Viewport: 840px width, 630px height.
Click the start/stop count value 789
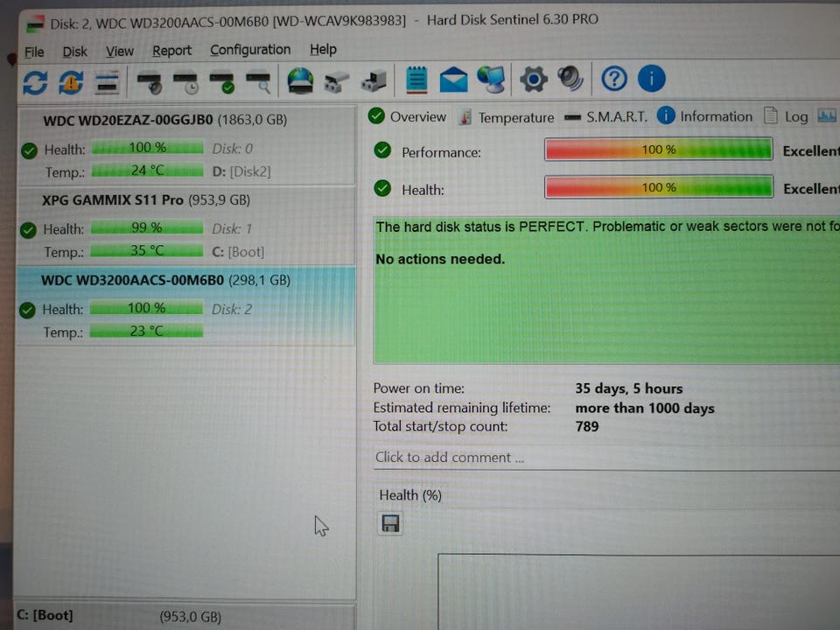coord(586,426)
